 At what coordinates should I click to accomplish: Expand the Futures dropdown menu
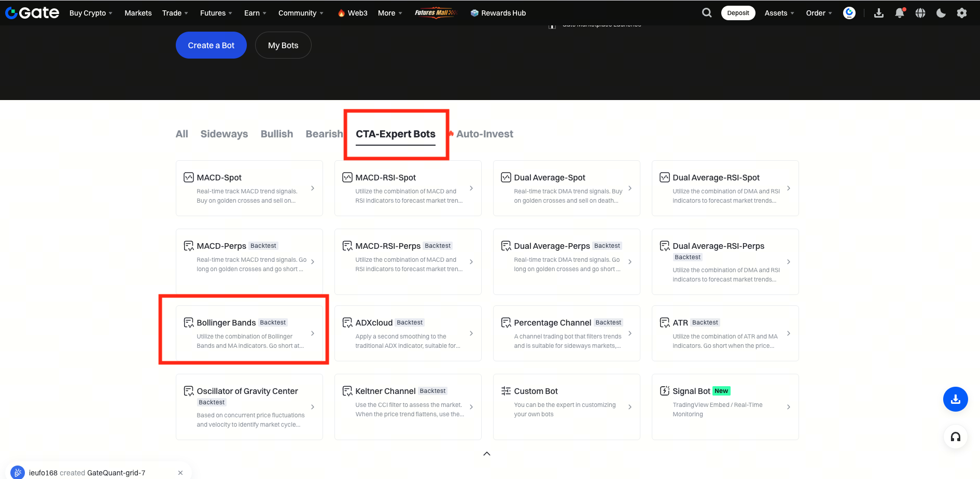tap(216, 13)
